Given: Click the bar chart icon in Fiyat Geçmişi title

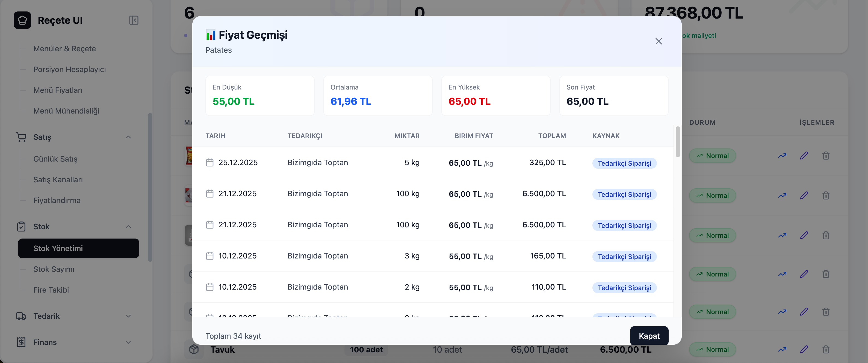Looking at the screenshot, I should [x=211, y=35].
